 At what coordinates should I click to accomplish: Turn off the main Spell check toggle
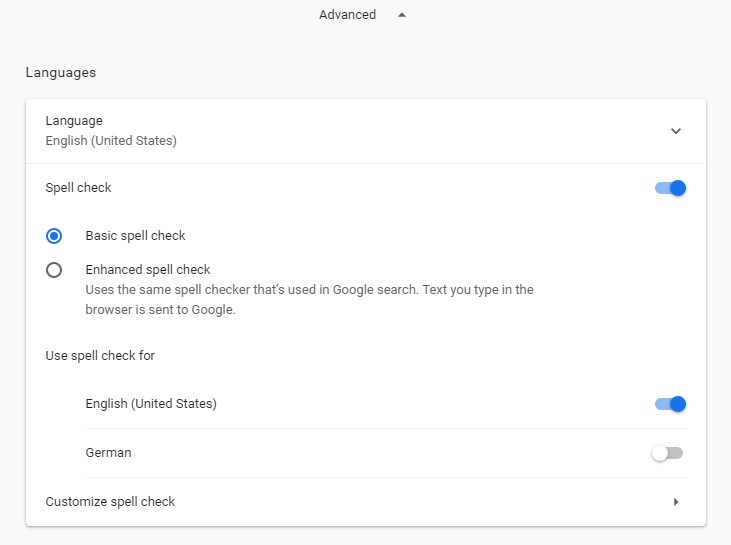pos(670,188)
